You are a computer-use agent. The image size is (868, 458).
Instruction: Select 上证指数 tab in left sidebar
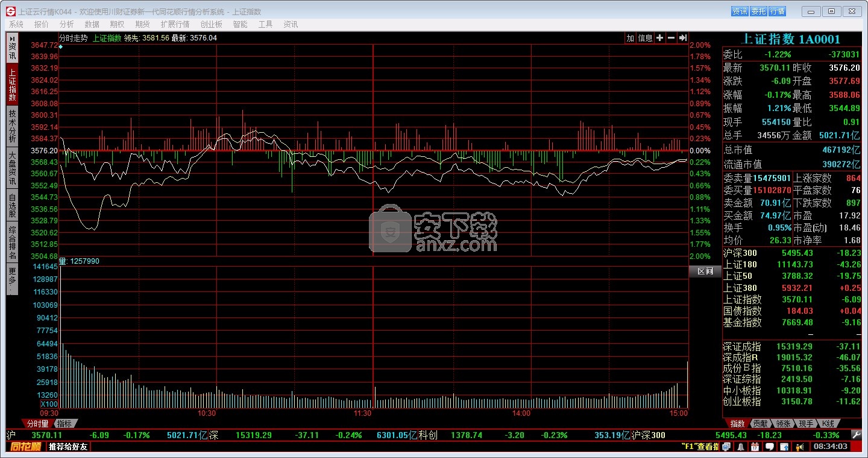point(12,84)
